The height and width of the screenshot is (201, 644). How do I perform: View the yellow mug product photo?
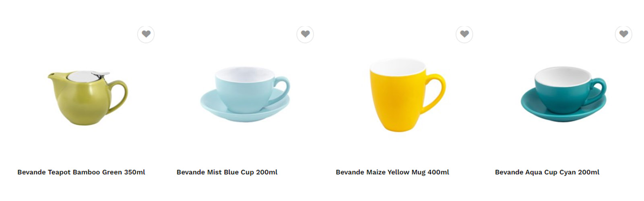pos(407,95)
